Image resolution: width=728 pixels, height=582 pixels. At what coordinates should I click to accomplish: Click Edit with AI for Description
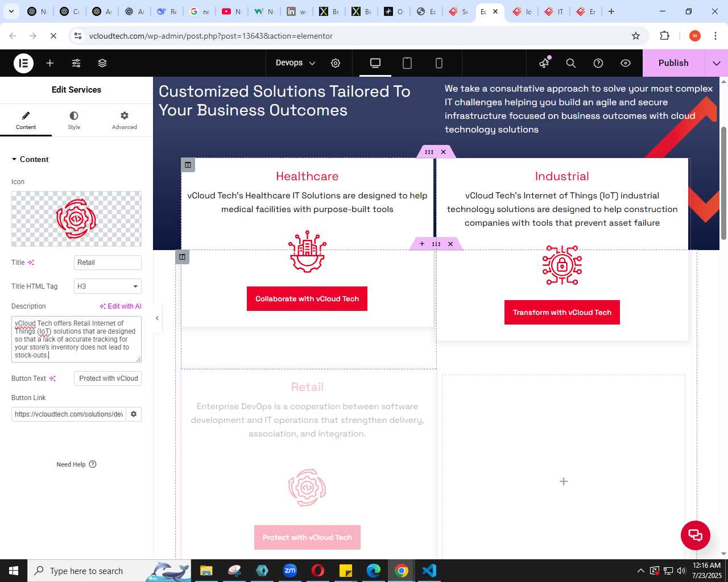[x=120, y=306]
